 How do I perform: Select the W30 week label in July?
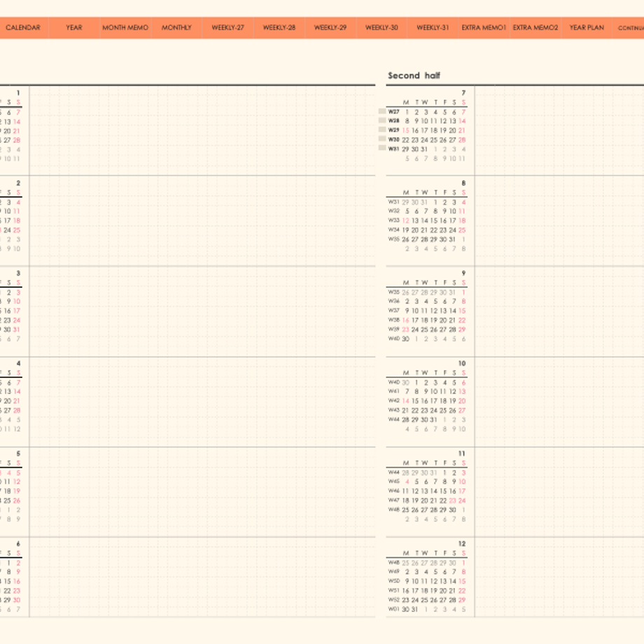pos(394,139)
